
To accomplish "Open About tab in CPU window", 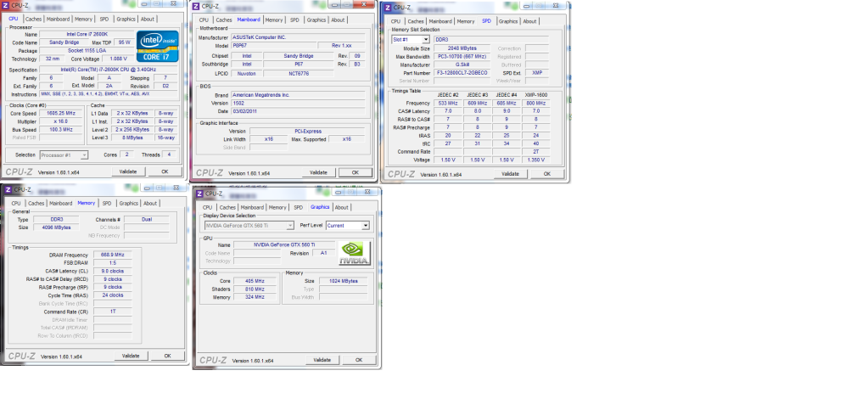I will point(148,19).
